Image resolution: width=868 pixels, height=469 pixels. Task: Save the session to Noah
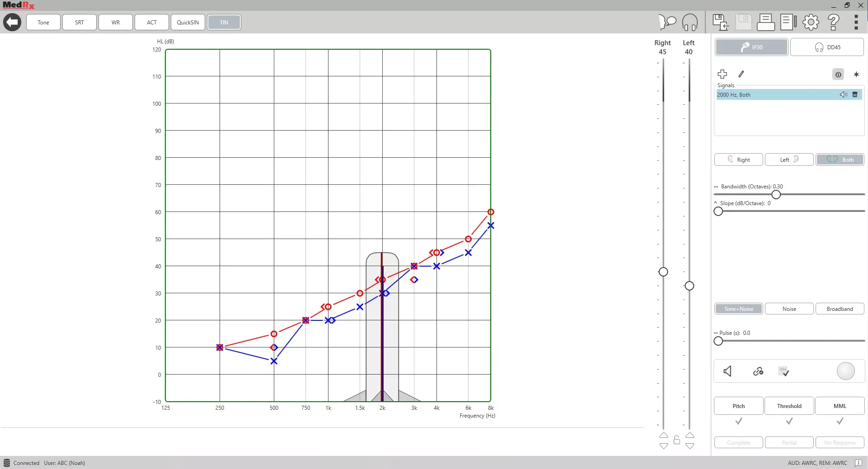point(720,22)
